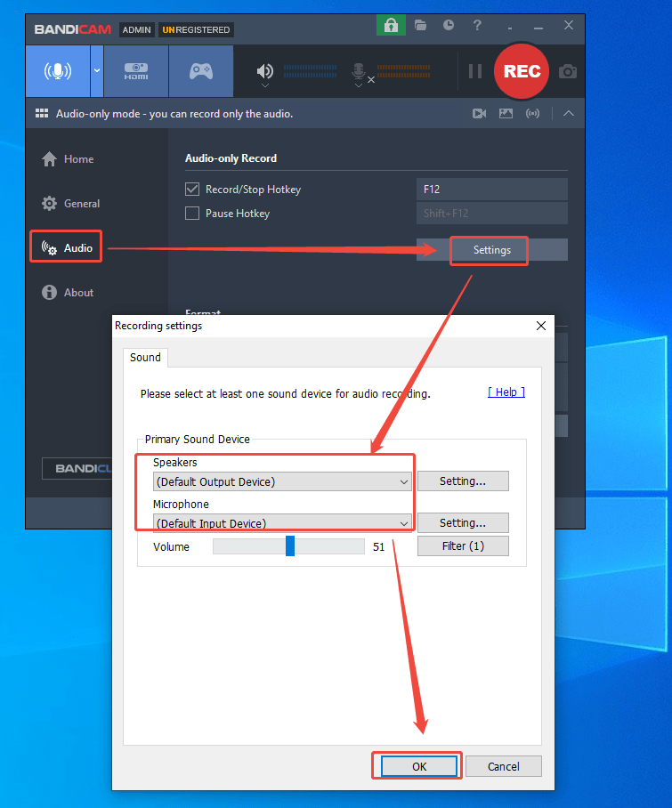Open the Audio section in sidebar
Image resolution: width=672 pixels, height=808 pixels.
[67, 248]
